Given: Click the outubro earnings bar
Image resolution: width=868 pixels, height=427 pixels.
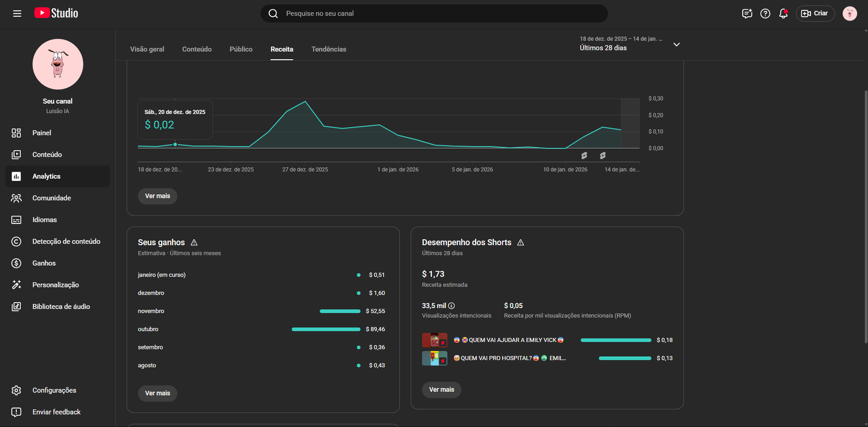Looking at the screenshot, I should 325,329.
